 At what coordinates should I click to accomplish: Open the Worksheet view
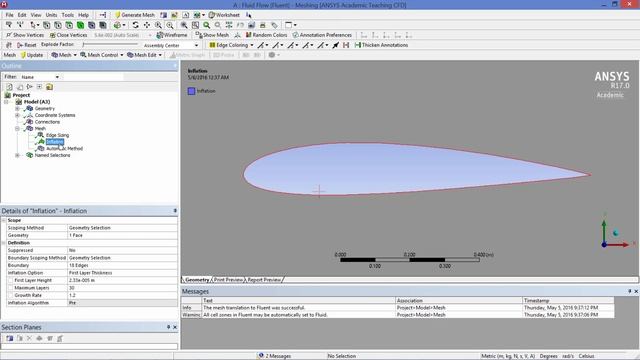[224, 15]
